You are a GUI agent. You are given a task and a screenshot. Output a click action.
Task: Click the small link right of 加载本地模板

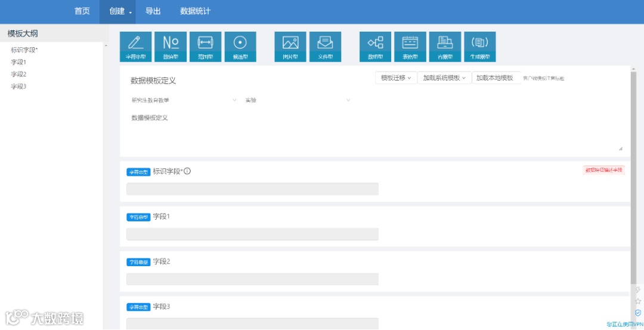point(543,78)
